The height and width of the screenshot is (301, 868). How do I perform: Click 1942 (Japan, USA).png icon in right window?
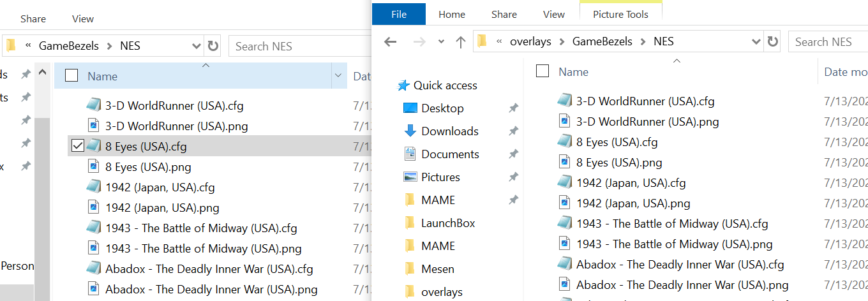click(565, 203)
